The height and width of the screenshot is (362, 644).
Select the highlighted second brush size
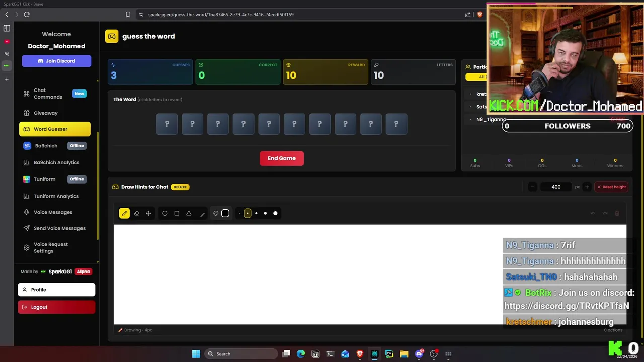coord(248,213)
